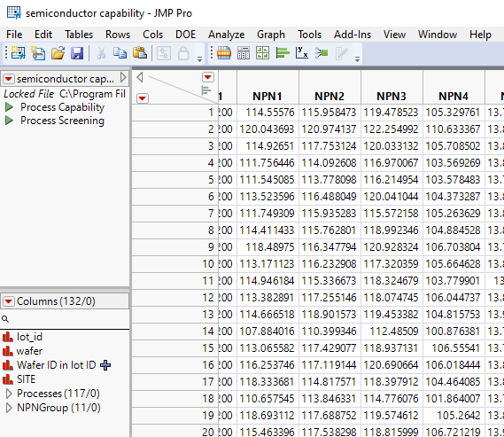Image resolution: width=504 pixels, height=437 pixels.
Task: Open the Help menu
Action: click(480, 35)
